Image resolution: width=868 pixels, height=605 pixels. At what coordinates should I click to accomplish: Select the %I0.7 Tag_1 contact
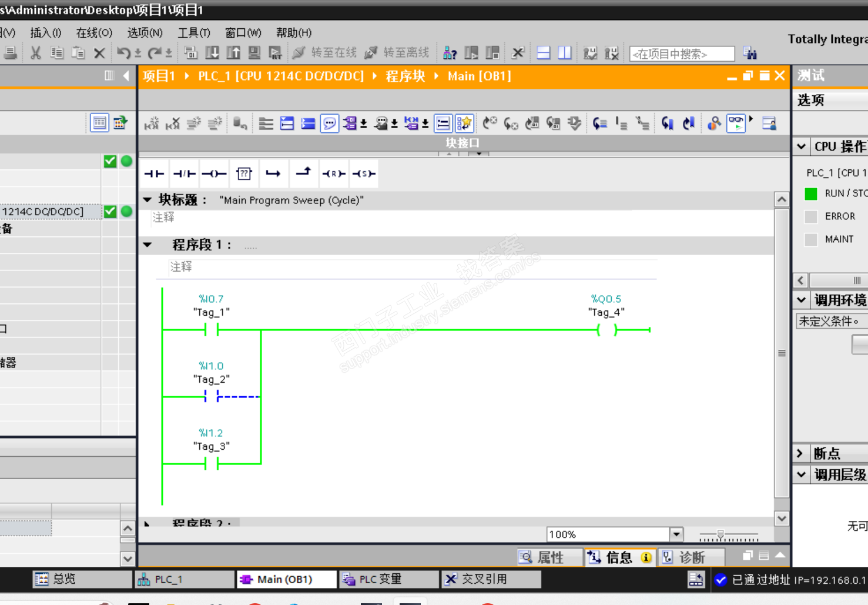pos(212,330)
